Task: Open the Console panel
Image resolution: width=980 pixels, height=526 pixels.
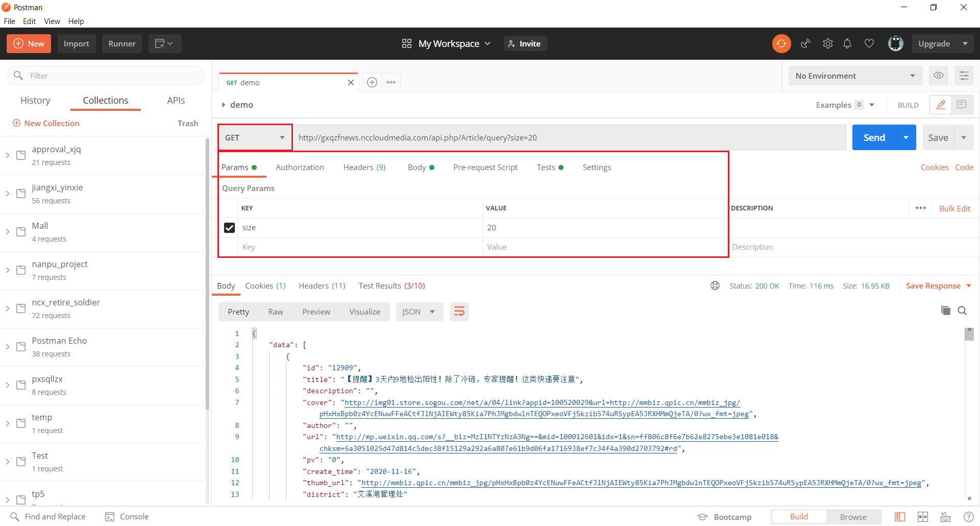Action: pyautogui.click(x=127, y=517)
